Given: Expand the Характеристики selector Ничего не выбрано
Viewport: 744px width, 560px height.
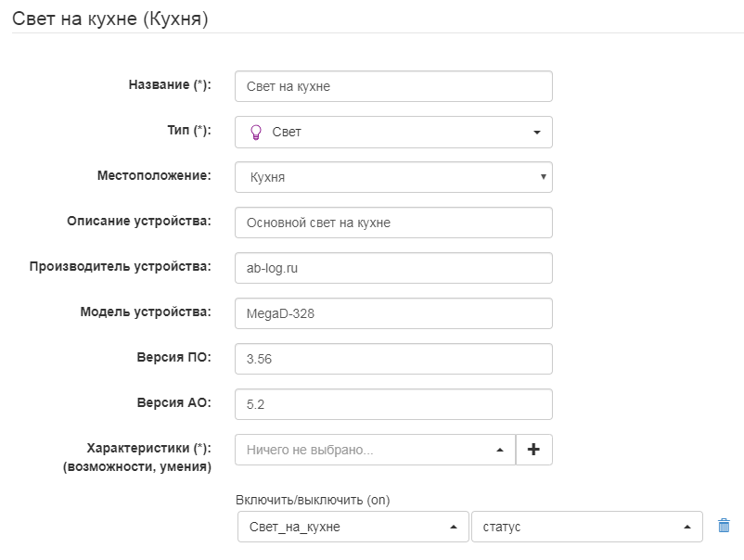Looking at the screenshot, I should point(371,449).
